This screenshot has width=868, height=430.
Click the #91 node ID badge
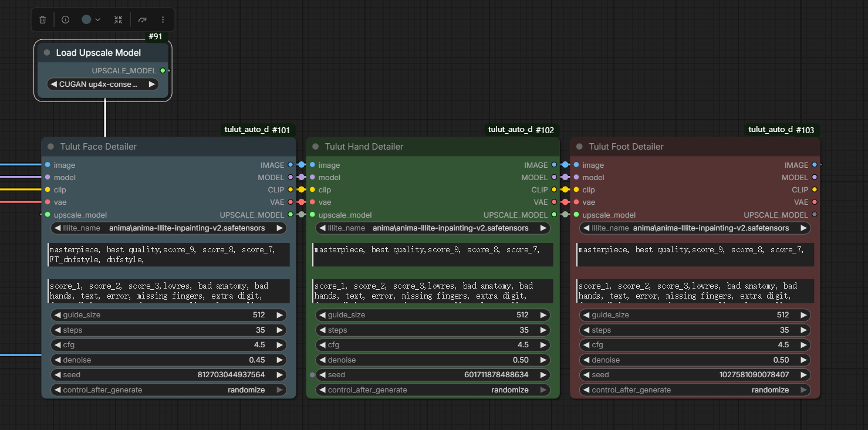(x=156, y=36)
